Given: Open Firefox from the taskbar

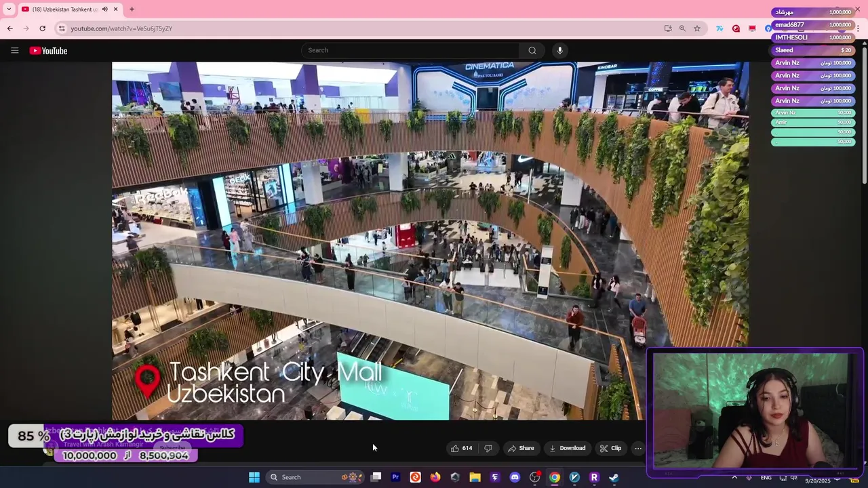Looking at the screenshot, I should (x=435, y=477).
